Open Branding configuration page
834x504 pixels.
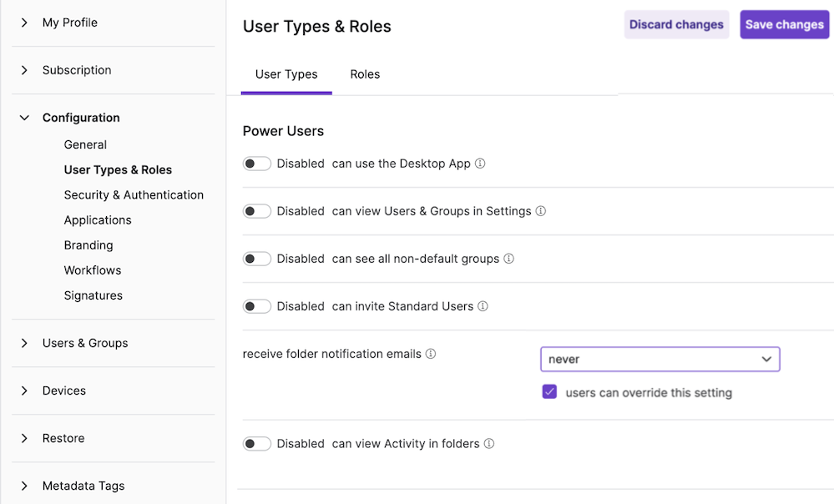[x=88, y=245]
